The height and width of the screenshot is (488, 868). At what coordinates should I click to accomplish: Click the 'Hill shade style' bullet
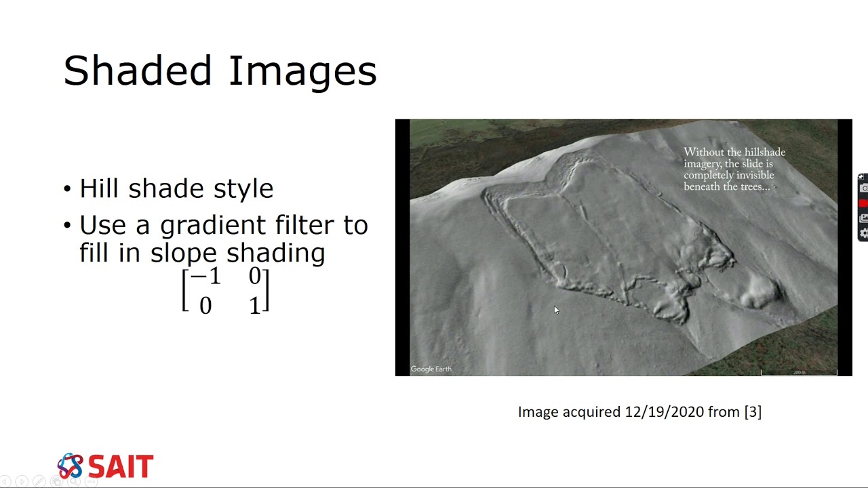coord(176,188)
